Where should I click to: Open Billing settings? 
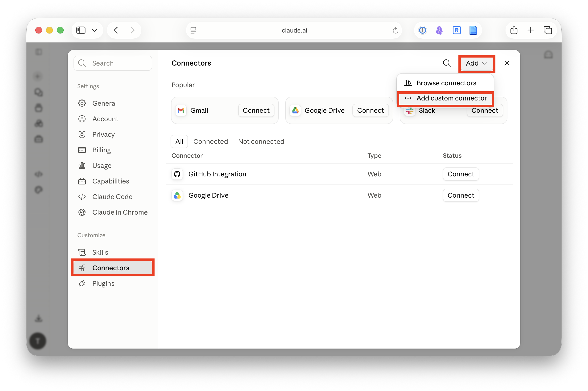click(x=113, y=150)
